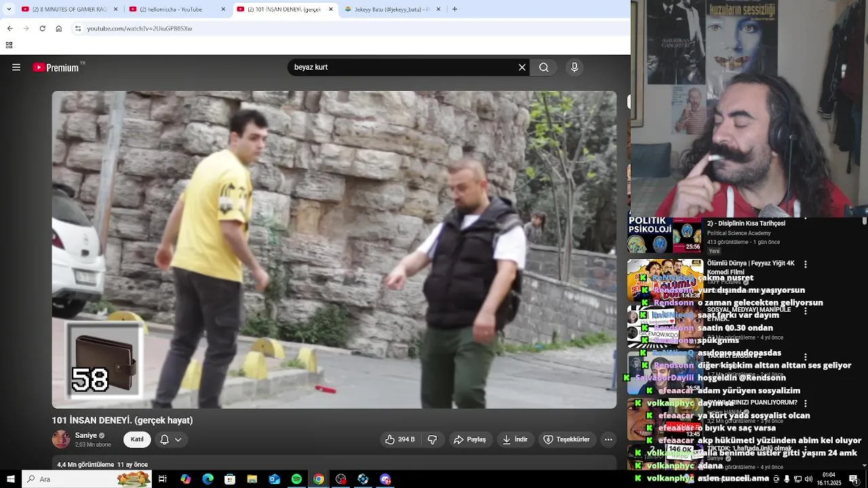
Task: Reload the current YouTube page
Action: pyautogui.click(x=42, y=28)
